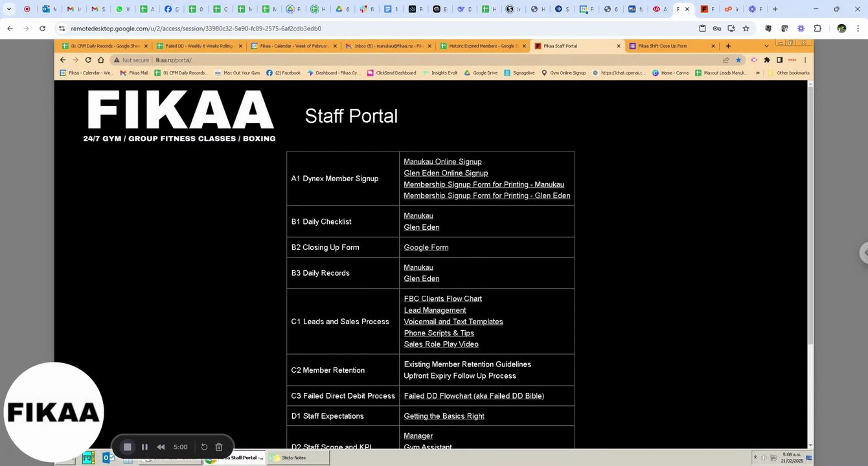Add a new tab in the remote browser
Image resolution: width=868 pixels, height=466 pixels.
(x=728, y=46)
